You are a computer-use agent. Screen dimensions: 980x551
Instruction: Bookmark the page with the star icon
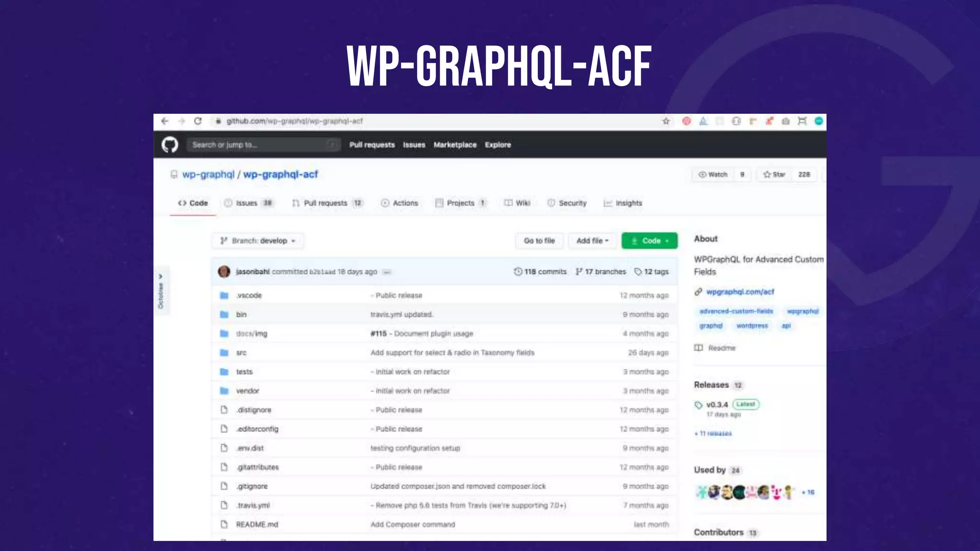[x=666, y=121]
